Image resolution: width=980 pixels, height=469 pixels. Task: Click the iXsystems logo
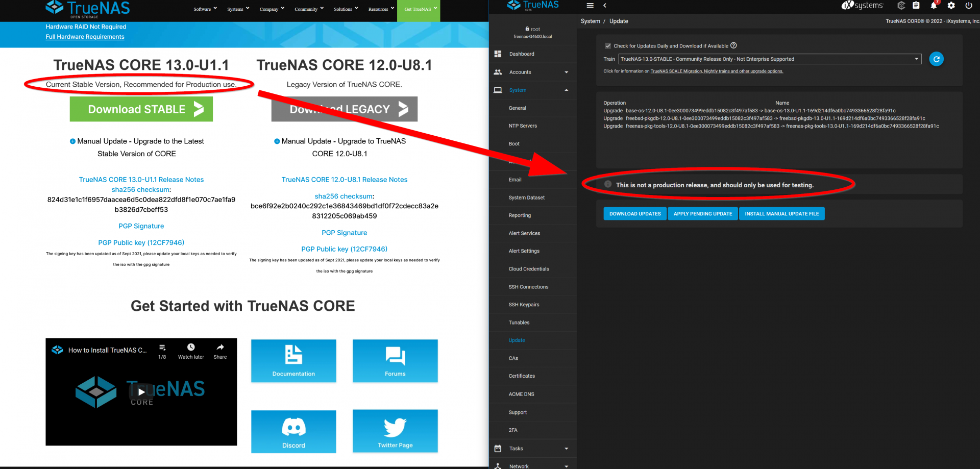(862, 6)
